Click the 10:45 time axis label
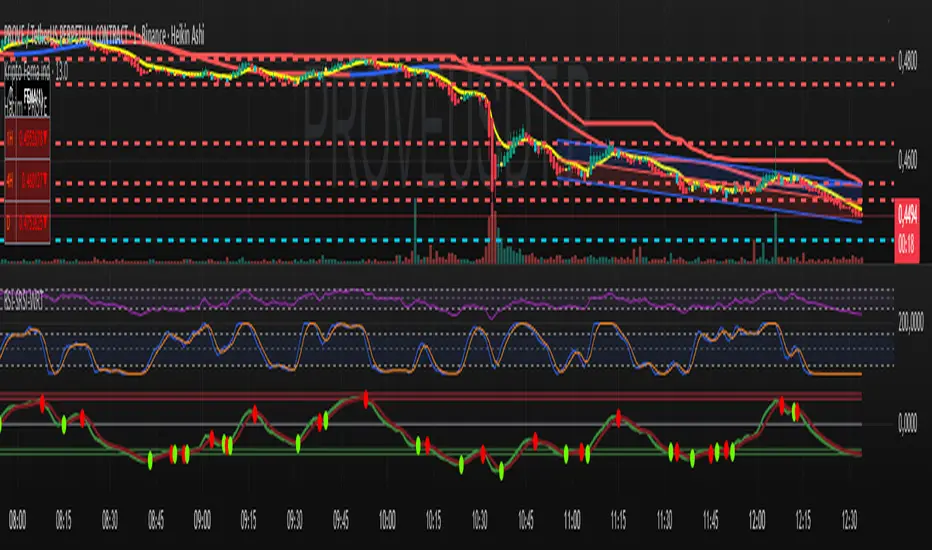The width and height of the screenshot is (932, 550). [525, 521]
